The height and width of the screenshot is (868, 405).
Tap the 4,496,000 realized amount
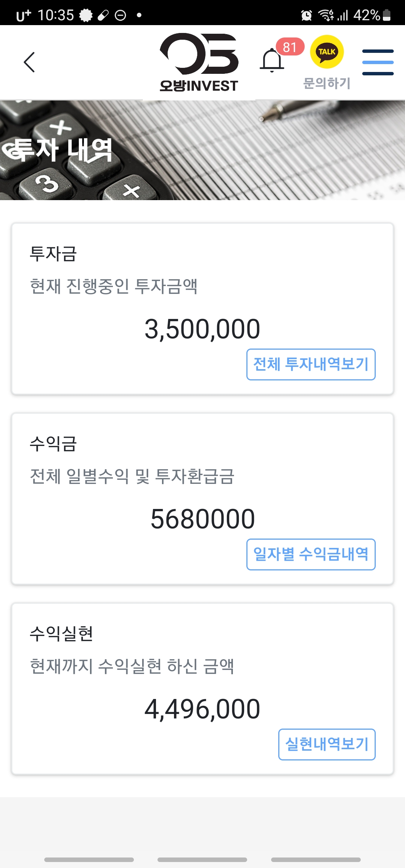(202, 709)
